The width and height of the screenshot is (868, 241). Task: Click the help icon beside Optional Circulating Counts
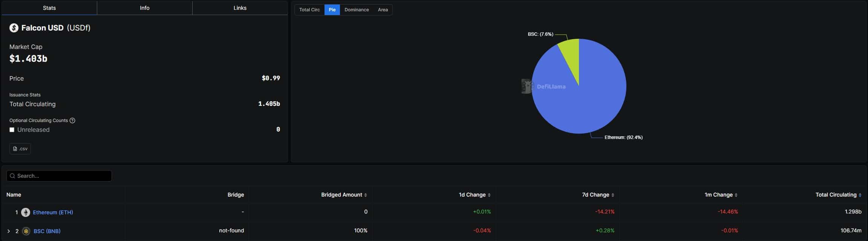72,120
